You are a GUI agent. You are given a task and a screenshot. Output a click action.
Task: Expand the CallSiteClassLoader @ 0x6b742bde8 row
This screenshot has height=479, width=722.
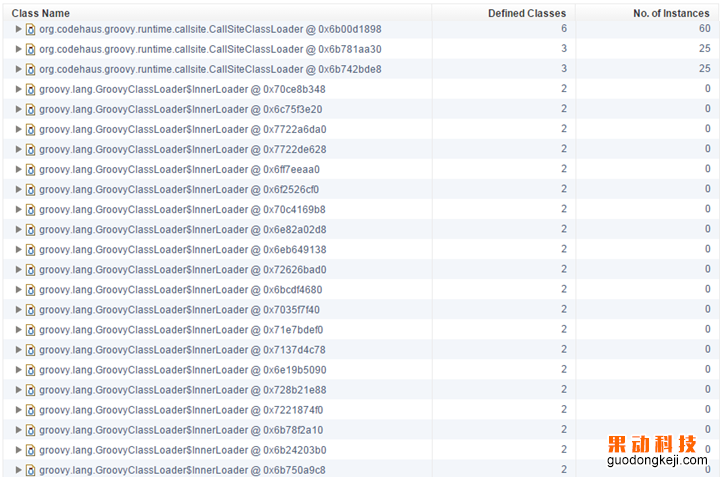18,69
